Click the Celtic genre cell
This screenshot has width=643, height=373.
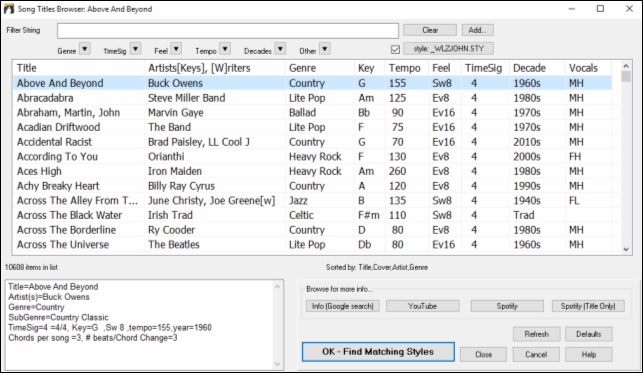(x=301, y=215)
